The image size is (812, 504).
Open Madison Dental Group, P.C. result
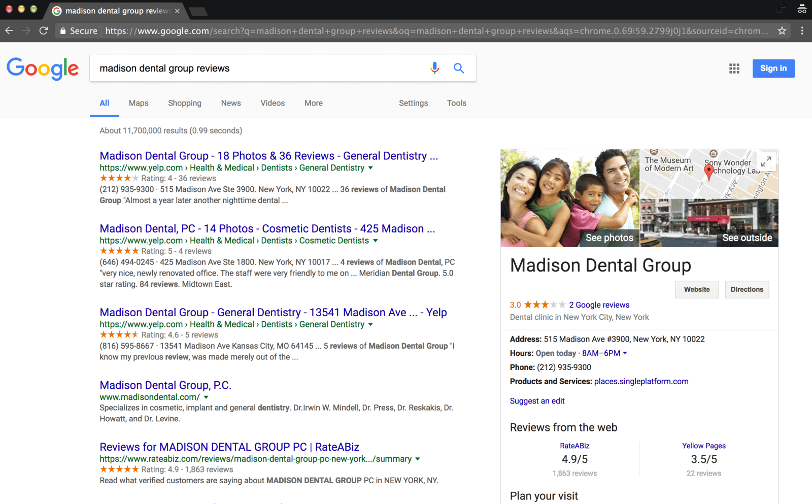[165, 385]
